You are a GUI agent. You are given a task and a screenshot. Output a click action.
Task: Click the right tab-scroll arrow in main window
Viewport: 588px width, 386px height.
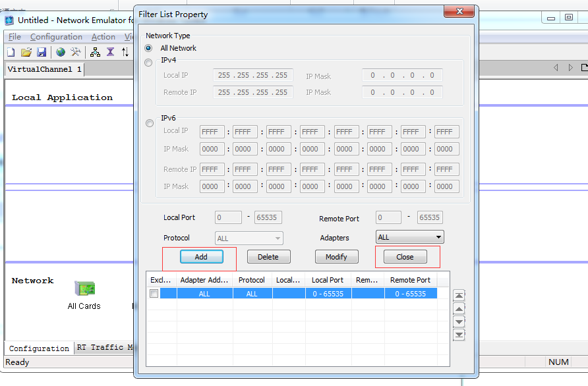(570, 67)
